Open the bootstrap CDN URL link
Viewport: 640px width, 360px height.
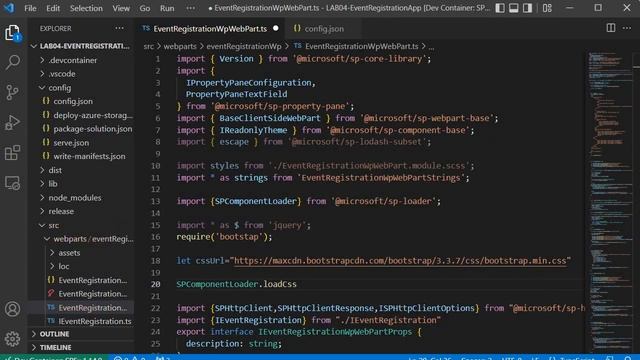(x=400, y=261)
